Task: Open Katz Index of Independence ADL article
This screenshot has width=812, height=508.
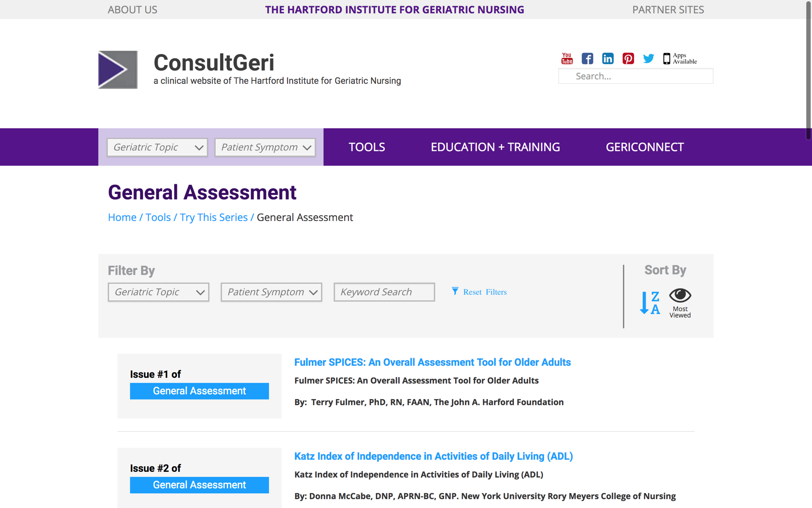Action: click(x=433, y=456)
